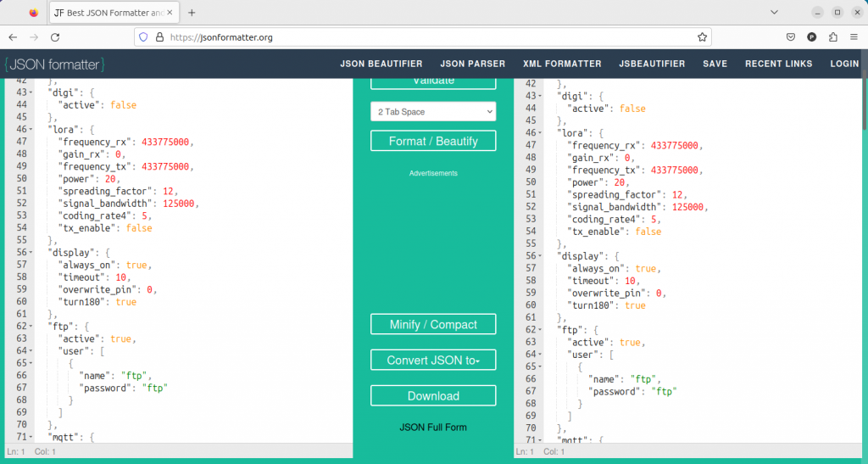Open a new tab with plus icon
The width and height of the screenshot is (868, 464).
click(x=192, y=12)
